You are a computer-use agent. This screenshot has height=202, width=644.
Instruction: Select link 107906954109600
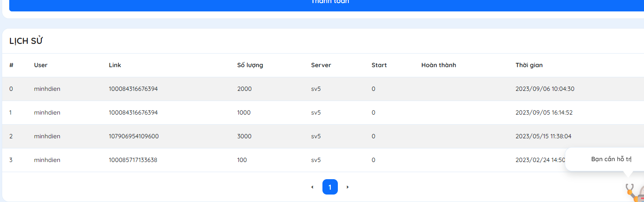pyautogui.click(x=134, y=136)
